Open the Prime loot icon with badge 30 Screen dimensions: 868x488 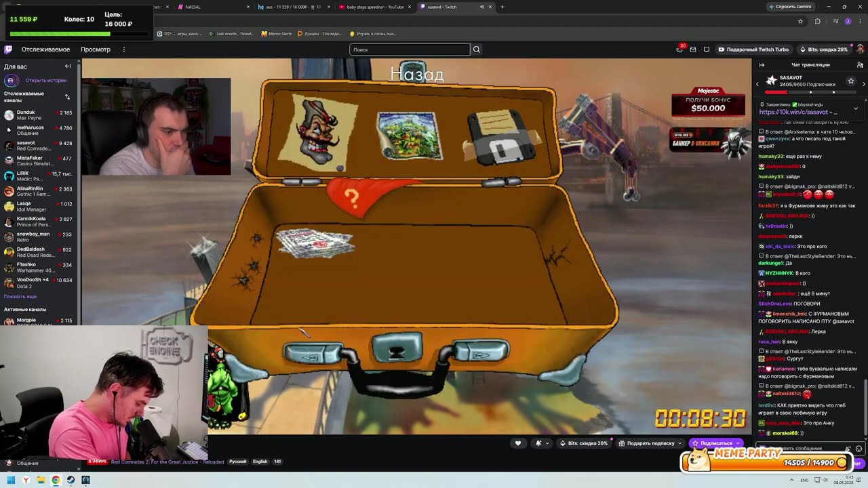[x=680, y=49]
